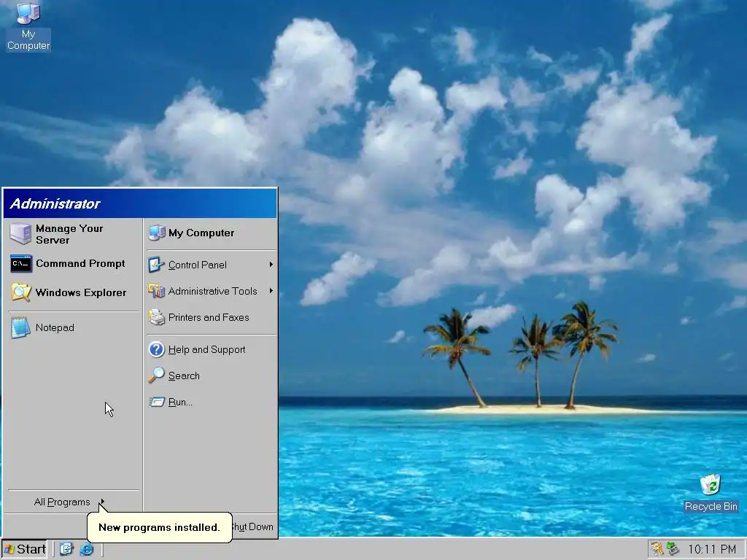Screen dimensions: 747x560
Task: Select the Search text entry
Action: click(x=184, y=376)
